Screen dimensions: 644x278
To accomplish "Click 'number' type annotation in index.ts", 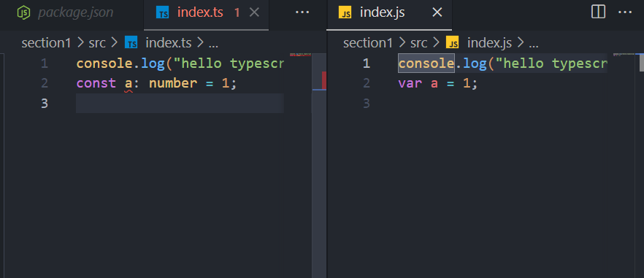I will [173, 83].
